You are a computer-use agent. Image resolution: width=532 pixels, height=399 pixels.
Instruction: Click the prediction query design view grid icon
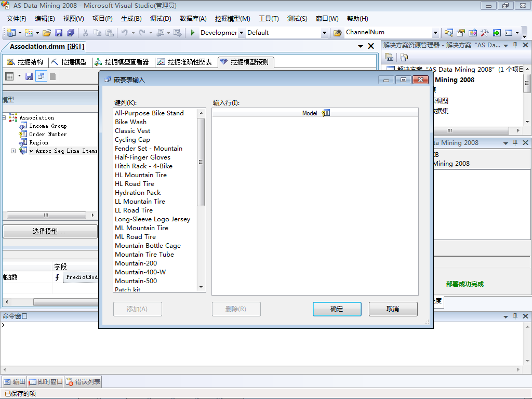(x=9, y=76)
